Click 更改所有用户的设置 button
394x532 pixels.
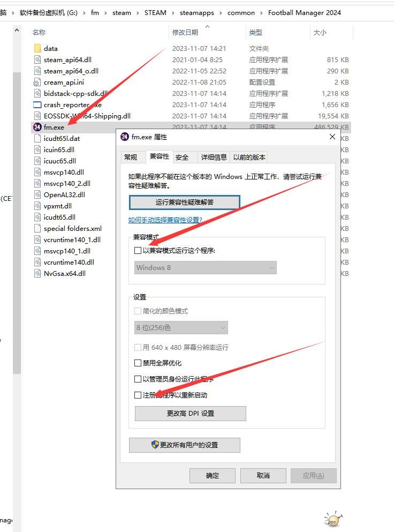point(185,445)
